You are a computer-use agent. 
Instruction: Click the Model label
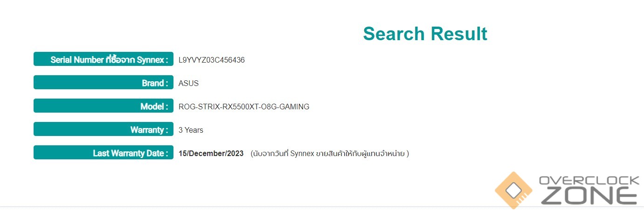pos(104,106)
